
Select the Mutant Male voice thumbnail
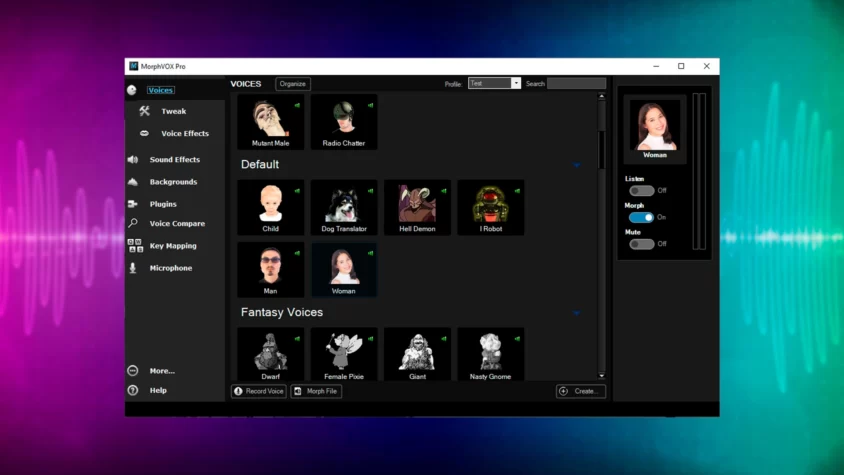[271, 122]
